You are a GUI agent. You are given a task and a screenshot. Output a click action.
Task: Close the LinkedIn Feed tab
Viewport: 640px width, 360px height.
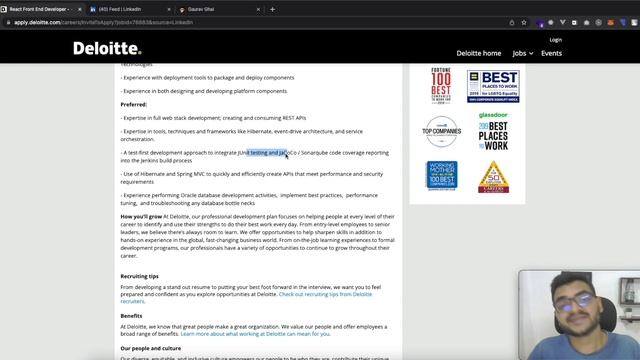tap(169, 9)
